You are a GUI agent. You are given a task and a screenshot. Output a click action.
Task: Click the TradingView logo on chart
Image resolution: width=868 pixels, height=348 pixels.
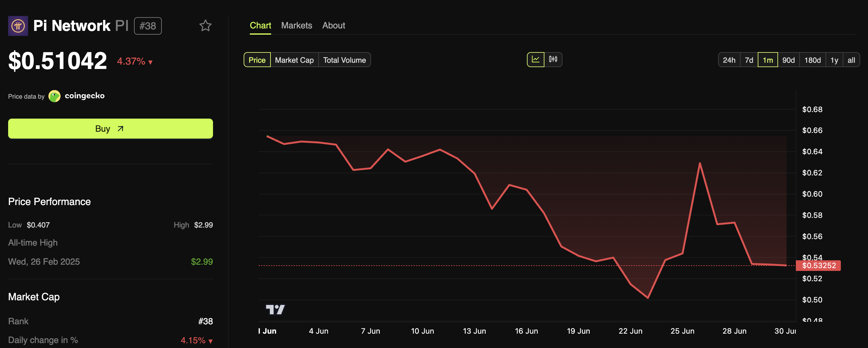[x=275, y=309]
